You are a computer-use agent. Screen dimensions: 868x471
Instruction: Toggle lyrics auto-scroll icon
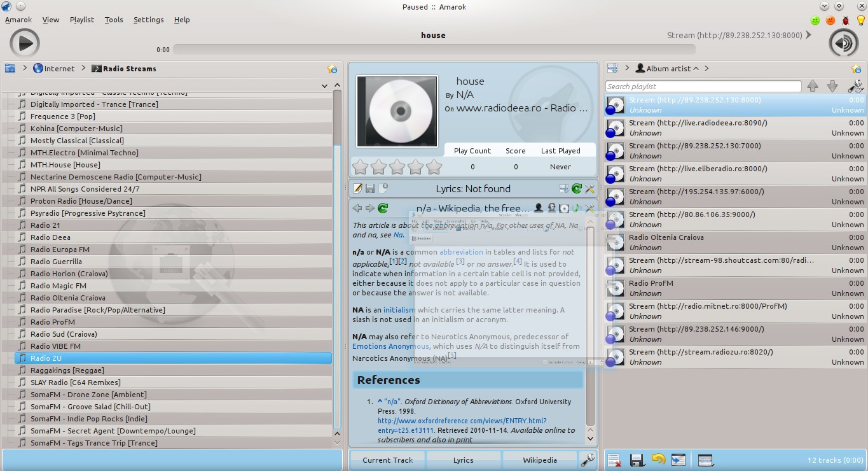pyautogui.click(x=563, y=188)
